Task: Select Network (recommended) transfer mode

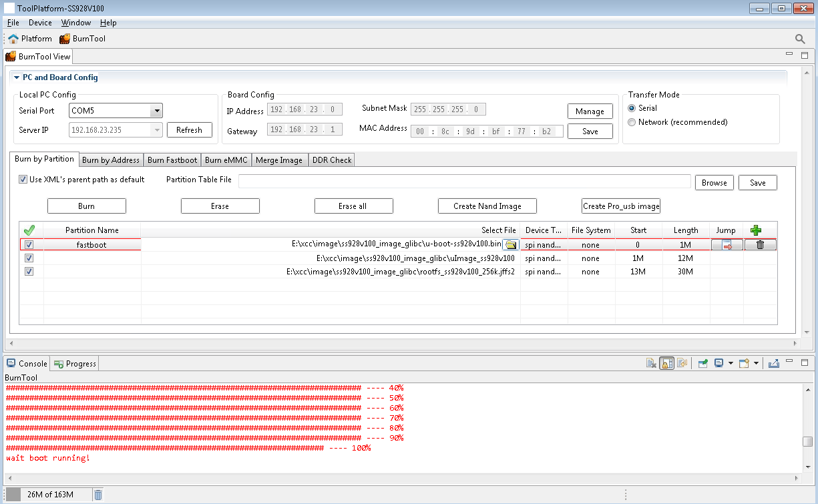Action: (x=632, y=122)
